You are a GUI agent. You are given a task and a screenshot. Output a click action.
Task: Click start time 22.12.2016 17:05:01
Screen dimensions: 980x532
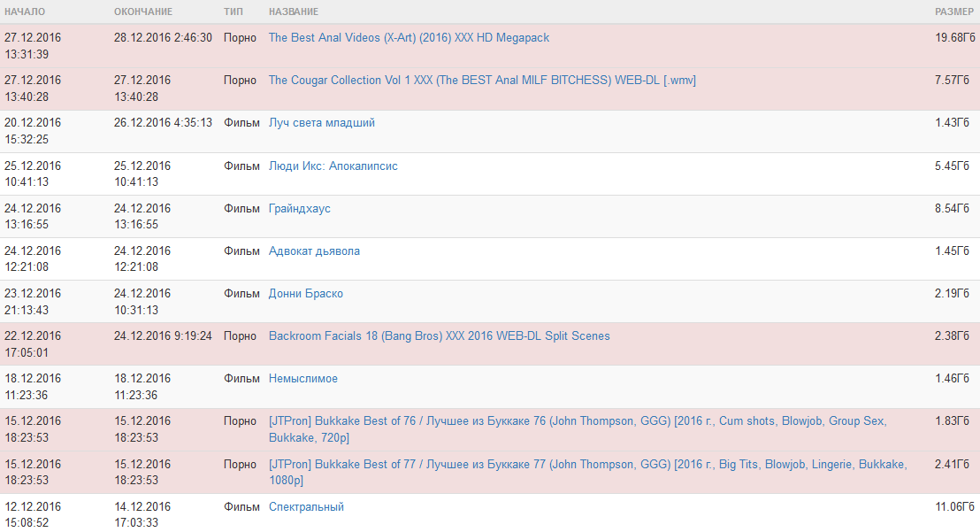[33, 343]
